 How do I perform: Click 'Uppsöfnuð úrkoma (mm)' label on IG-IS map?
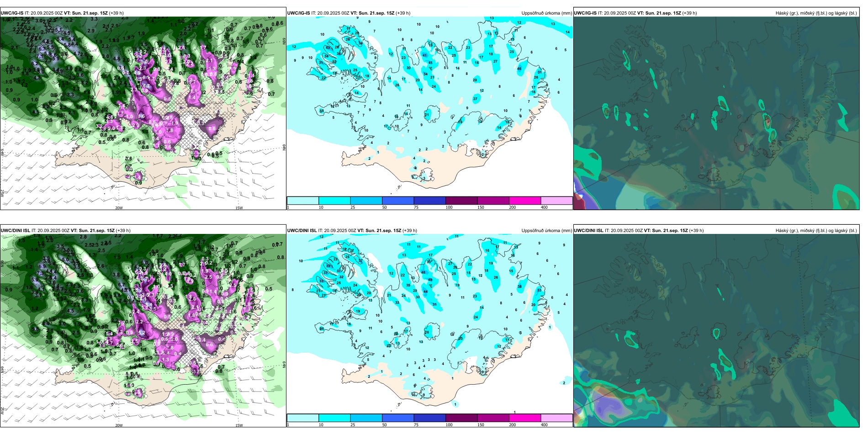tap(546, 13)
